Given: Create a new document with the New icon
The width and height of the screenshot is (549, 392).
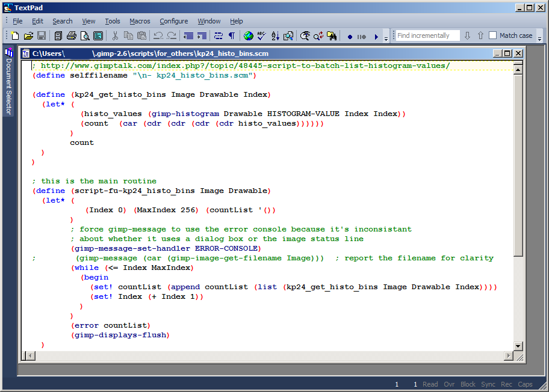Looking at the screenshot, I should (15, 35).
